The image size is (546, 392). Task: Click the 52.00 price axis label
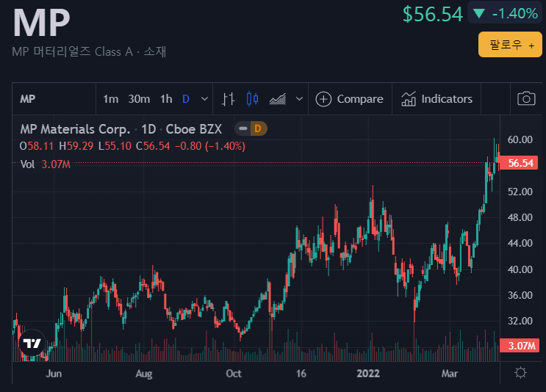(x=520, y=192)
